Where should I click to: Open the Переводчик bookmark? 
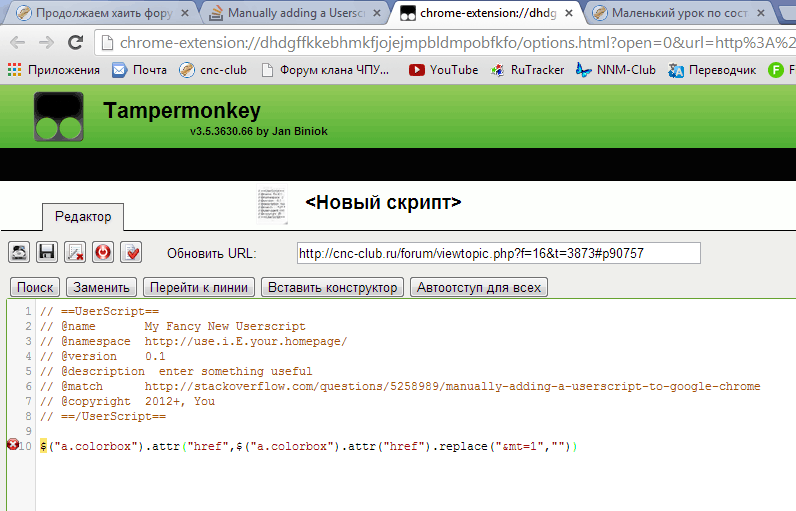[x=712, y=70]
